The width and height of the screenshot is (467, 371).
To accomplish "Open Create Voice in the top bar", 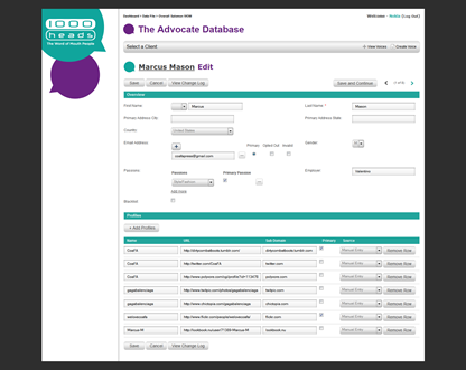I will coord(404,47).
